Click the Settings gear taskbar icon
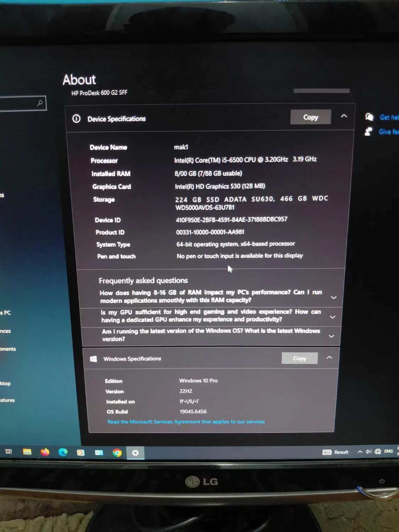This screenshot has height=532, width=399. 135,453
